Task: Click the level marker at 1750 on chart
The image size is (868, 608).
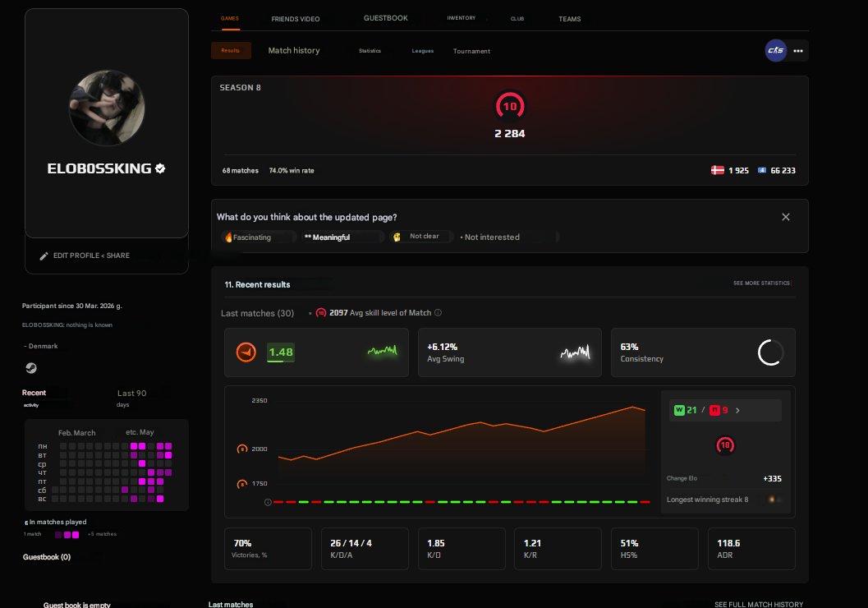Action: tap(242, 484)
